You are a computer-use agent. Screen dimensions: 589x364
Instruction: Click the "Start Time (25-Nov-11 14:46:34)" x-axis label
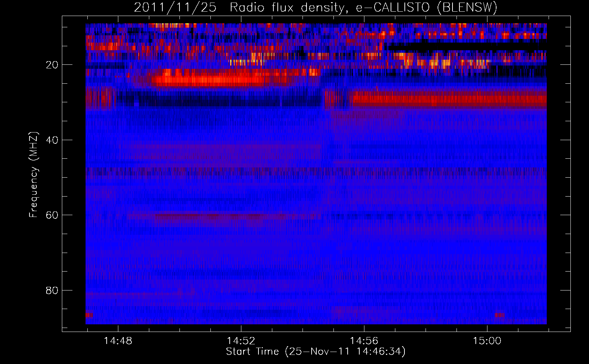(x=316, y=352)
